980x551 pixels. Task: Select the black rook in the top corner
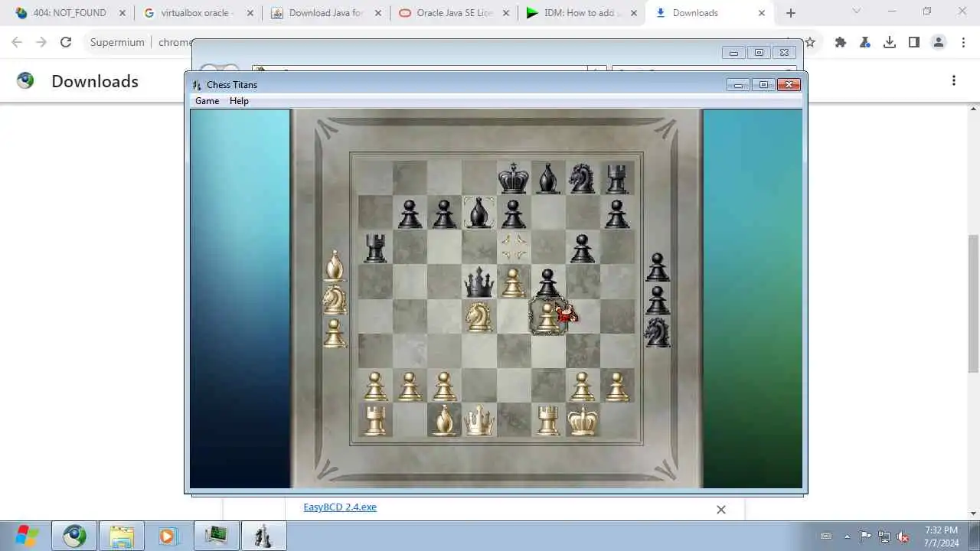[616, 180]
